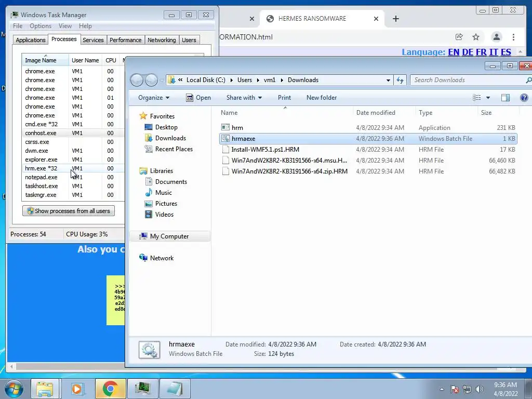Click the Search Downloads magnifier icon

(528, 80)
